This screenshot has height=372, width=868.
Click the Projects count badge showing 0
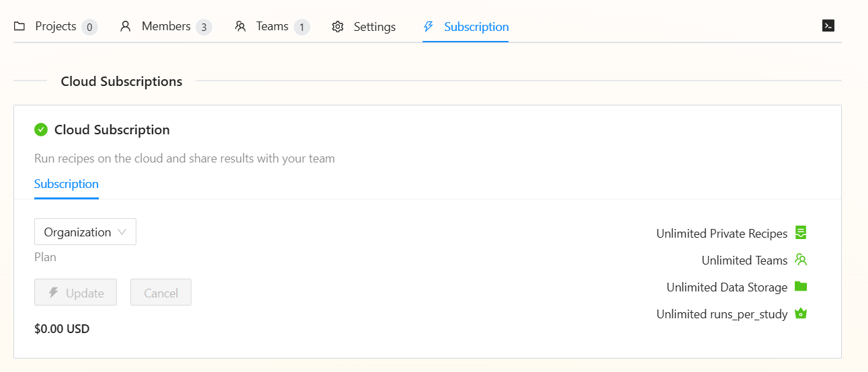(x=89, y=28)
